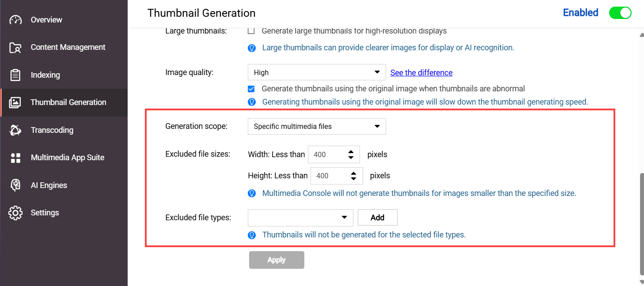Image resolution: width=644 pixels, height=286 pixels.
Task: Open the Overview dashboard icon
Action: click(15, 19)
